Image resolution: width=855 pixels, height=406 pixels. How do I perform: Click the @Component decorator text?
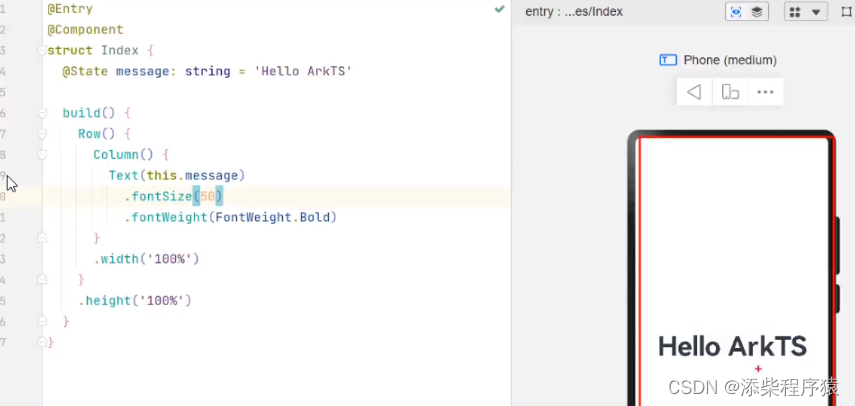point(85,29)
